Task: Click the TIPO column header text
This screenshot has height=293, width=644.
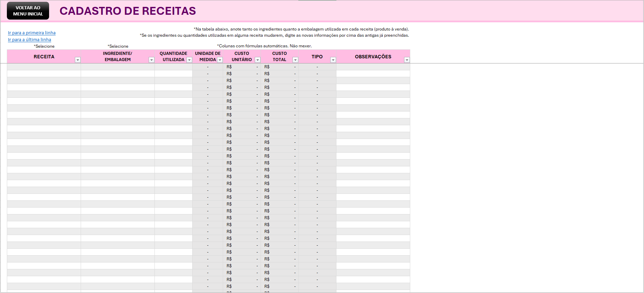Action: click(317, 57)
